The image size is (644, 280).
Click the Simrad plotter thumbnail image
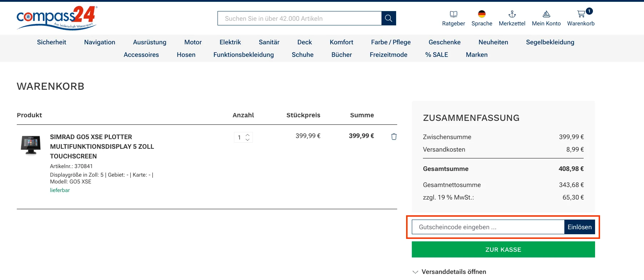[x=31, y=145]
